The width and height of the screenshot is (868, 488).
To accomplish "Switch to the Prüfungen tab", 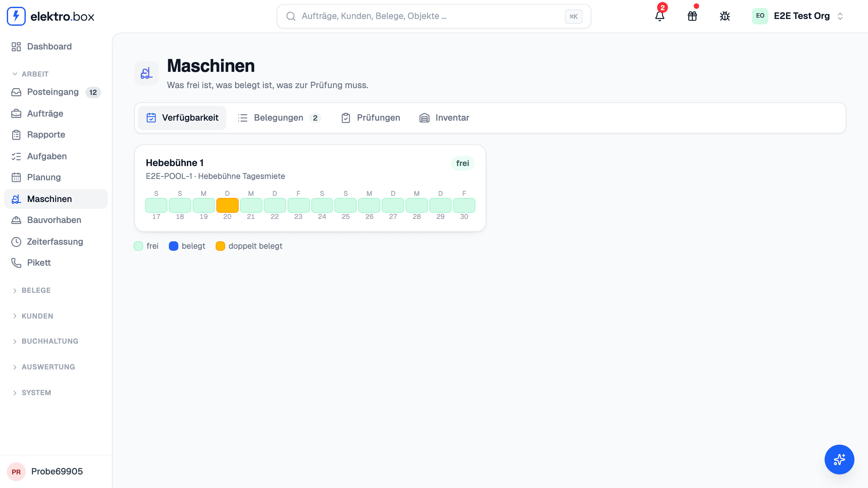I will 371,118.
